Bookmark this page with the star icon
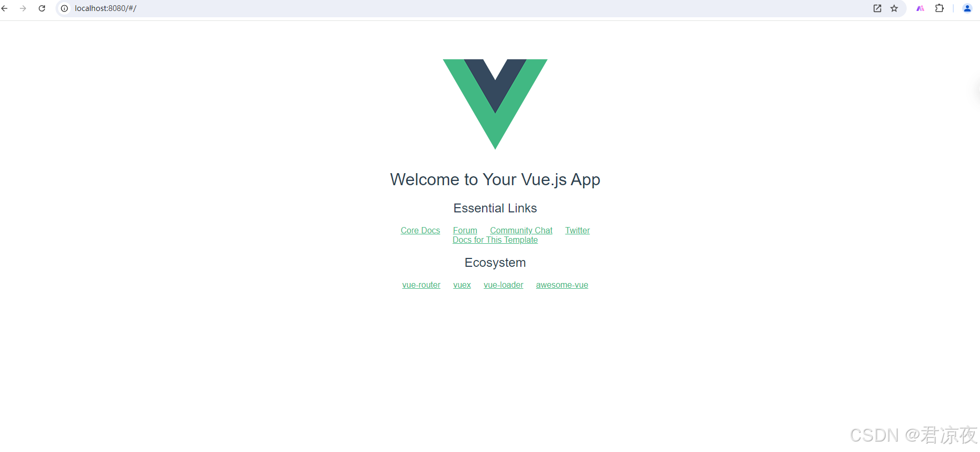 pos(894,8)
